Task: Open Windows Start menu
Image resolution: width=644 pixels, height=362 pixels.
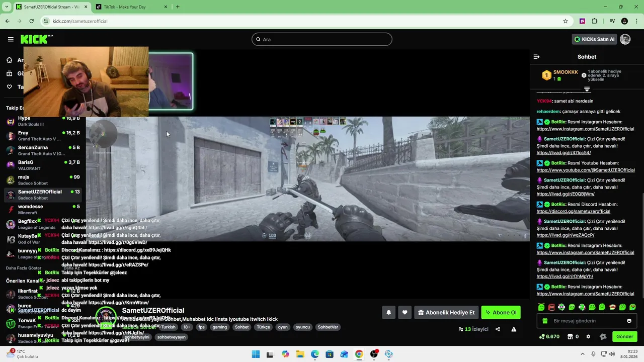Action: point(256,354)
